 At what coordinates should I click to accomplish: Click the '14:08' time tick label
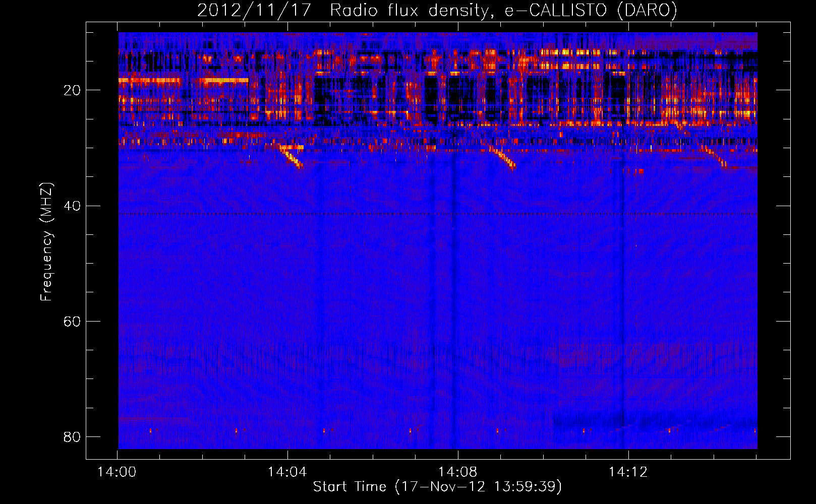pyautogui.click(x=458, y=472)
